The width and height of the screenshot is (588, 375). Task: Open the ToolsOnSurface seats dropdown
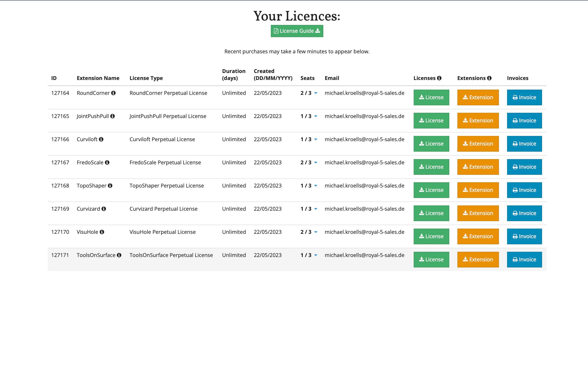click(315, 255)
